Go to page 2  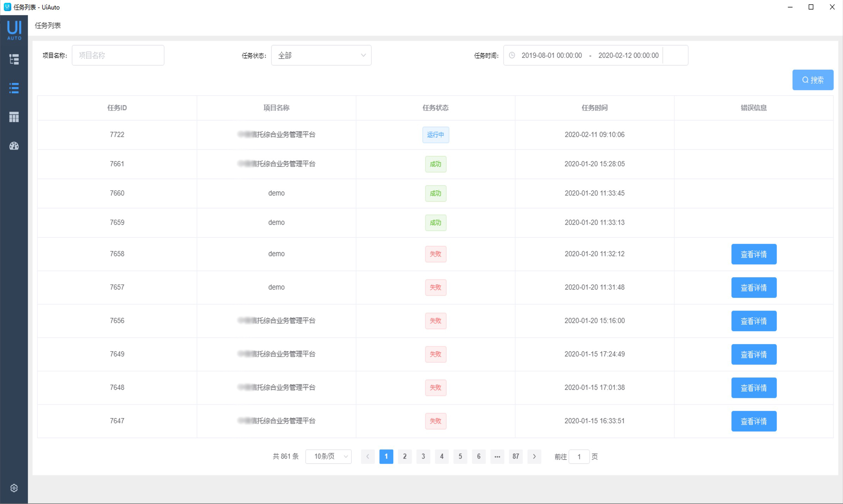coord(405,456)
